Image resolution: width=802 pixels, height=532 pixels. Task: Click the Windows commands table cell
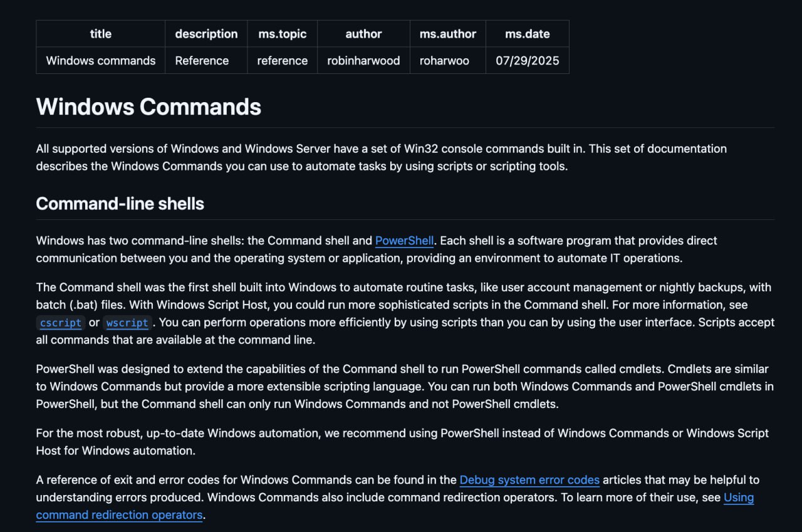(100, 61)
